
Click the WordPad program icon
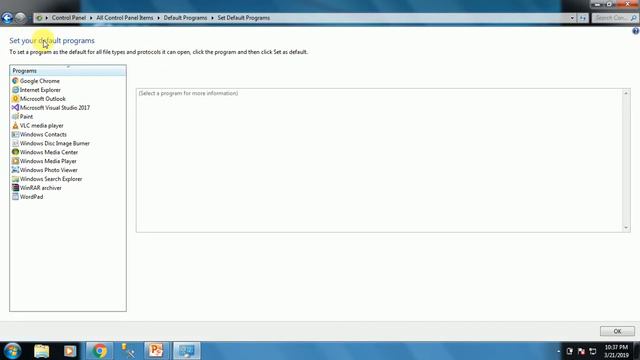15,197
